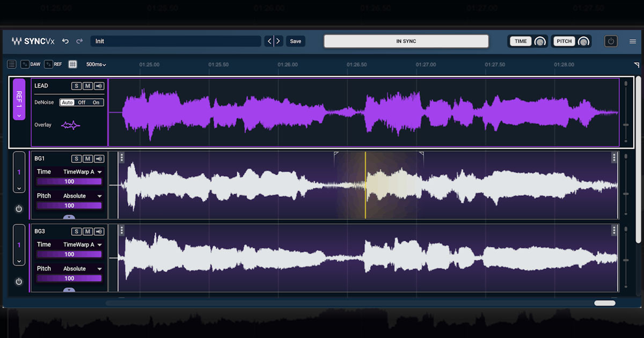Screen dimensions: 644x338
Task: Click the BG1 Time amount slider
Action: coord(69,182)
